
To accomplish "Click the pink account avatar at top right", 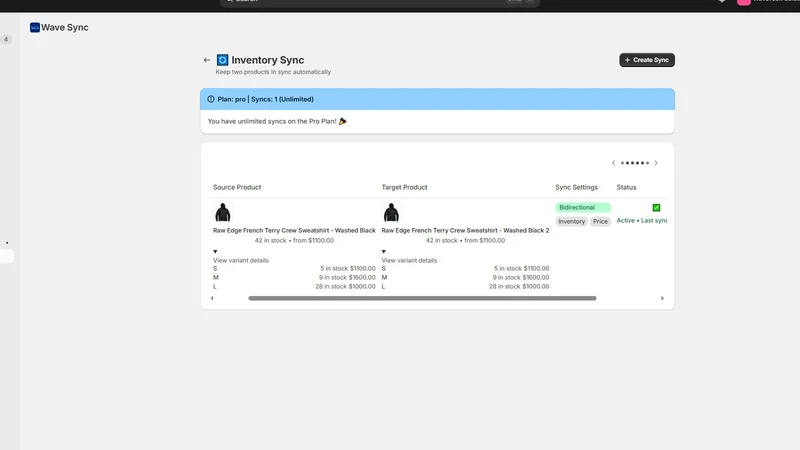I will 744,2.
